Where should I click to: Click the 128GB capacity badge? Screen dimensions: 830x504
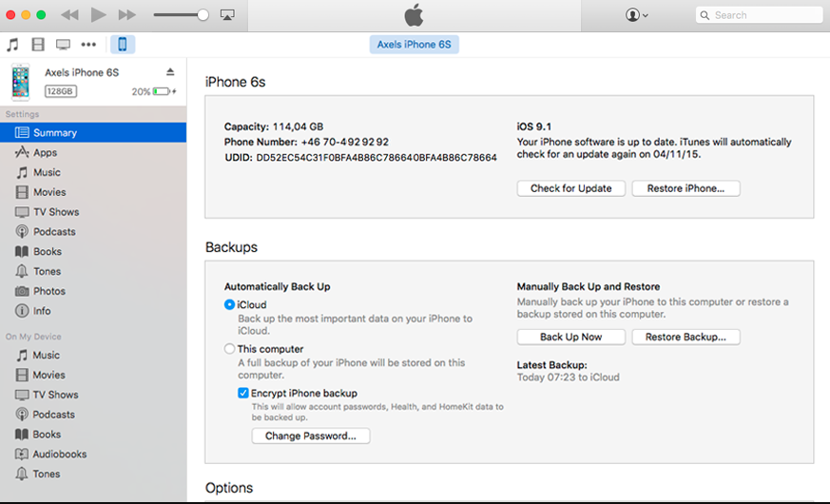60,91
